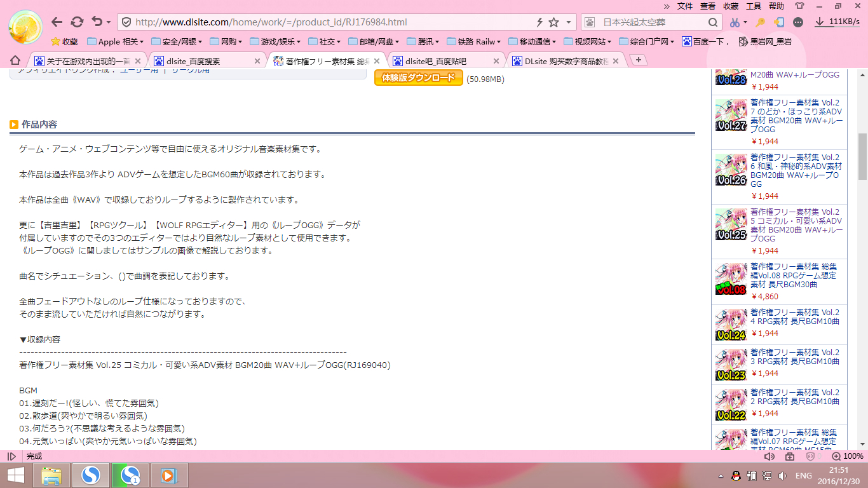
Task: Click the page vertical scrollbar thumb
Action: point(862,157)
